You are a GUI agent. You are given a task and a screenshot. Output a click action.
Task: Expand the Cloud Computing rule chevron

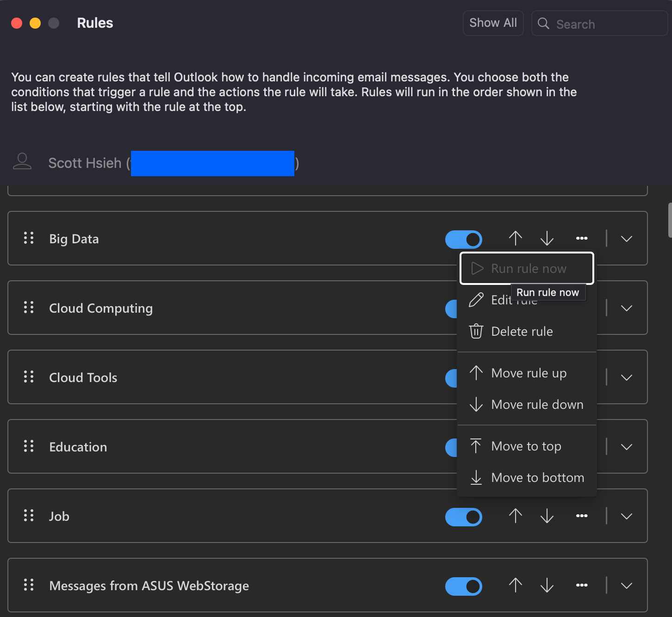pos(626,308)
